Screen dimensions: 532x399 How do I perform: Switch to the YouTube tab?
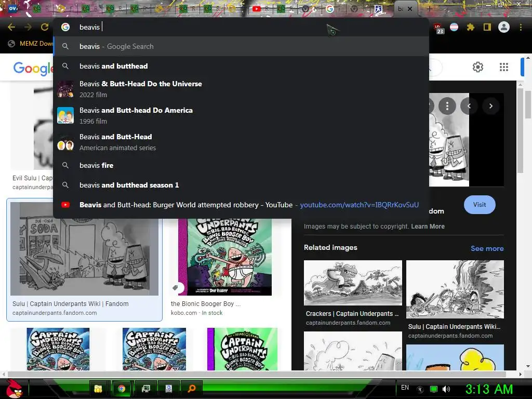tap(257, 9)
